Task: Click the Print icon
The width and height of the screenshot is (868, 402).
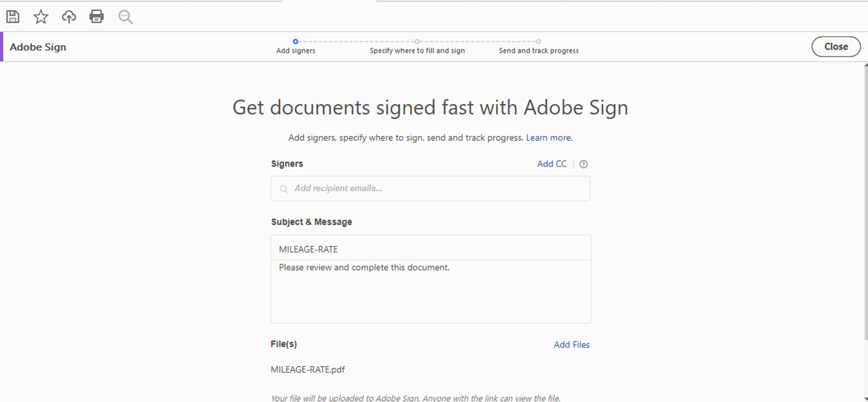Action: tap(96, 16)
